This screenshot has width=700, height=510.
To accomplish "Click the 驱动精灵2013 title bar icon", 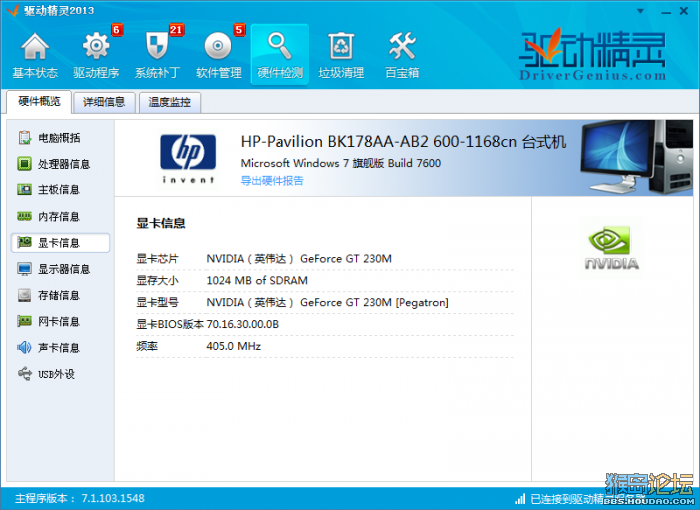I will tap(13, 10).
